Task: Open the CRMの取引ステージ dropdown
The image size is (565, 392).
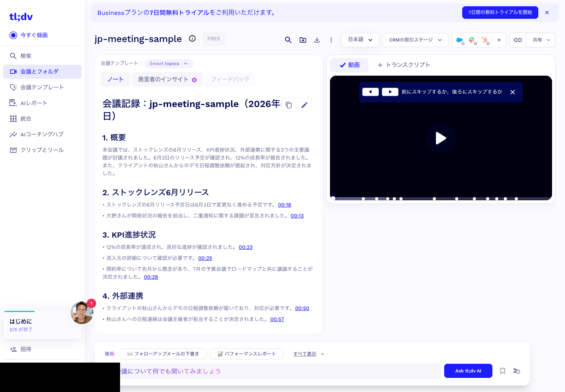Action: point(416,40)
